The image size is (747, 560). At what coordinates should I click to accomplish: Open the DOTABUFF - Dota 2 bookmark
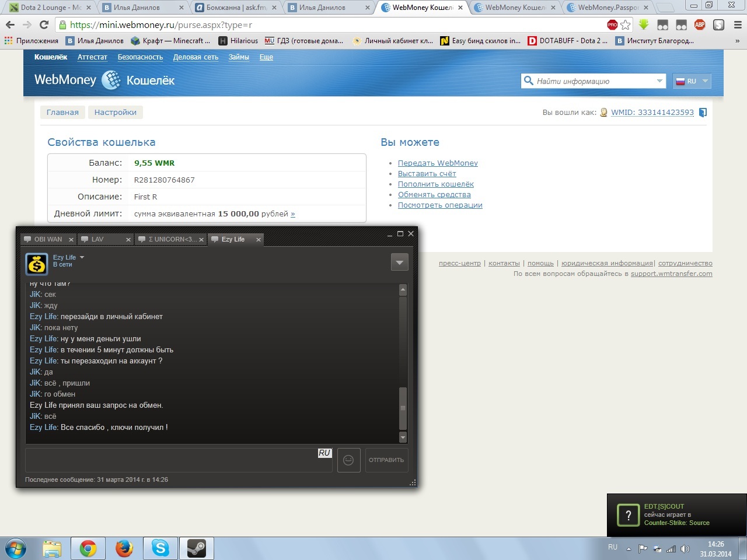[x=567, y=41]
